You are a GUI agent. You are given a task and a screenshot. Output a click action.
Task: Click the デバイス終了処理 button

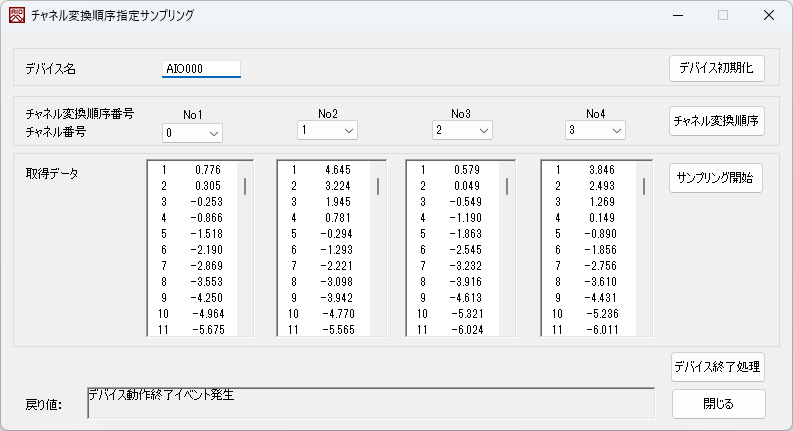coord(718,367)
